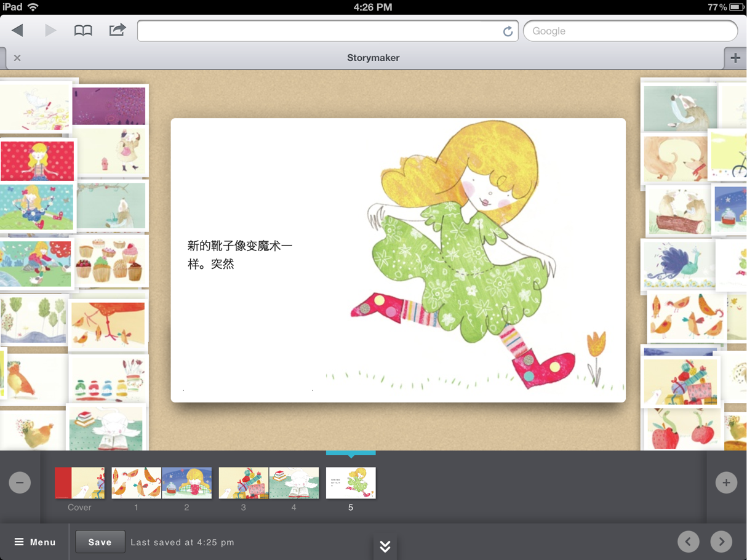
Task: Pick the girl in garden with boots card
Action: point(36,263)
